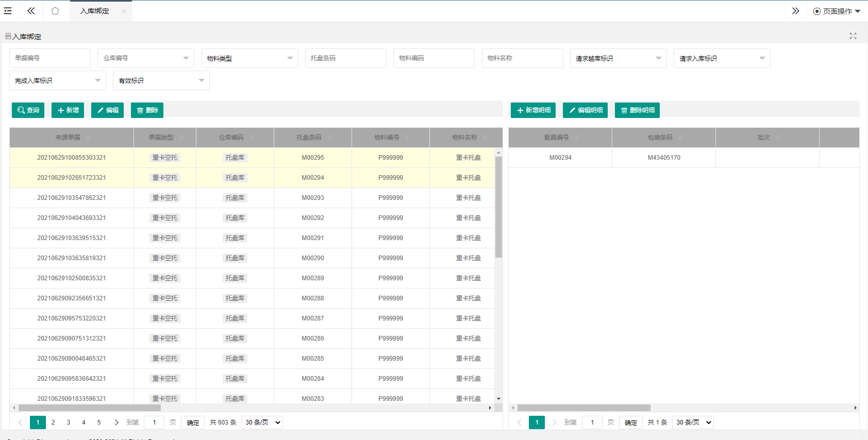
Task: Focus the 托盘条码 search field
Action: [346, 58]
